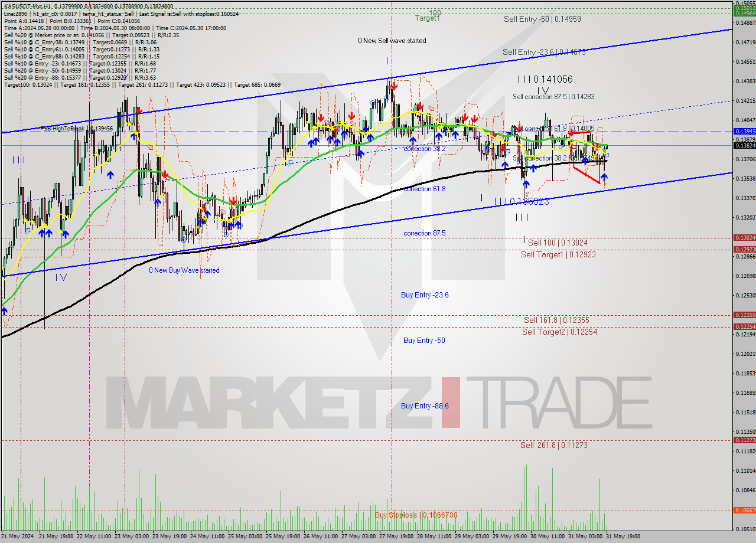Click the red price tag 0.11273
The width and height of the screenshot is (756, 543).
coord(744,440)
